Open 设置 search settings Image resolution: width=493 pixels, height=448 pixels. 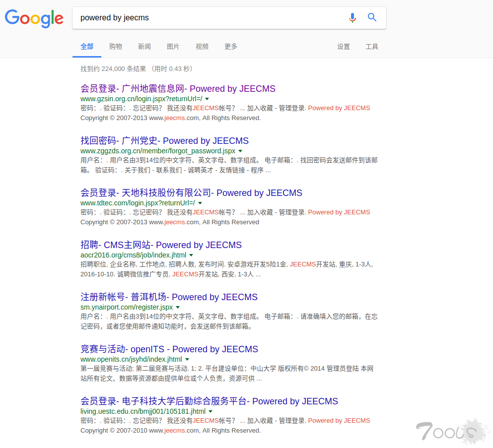pyautogui.click(x=344, y=47)
